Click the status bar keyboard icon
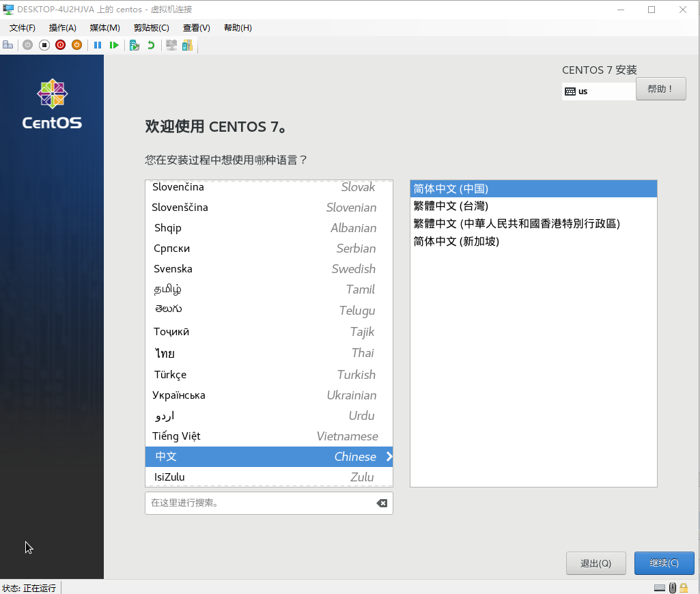 660,588
